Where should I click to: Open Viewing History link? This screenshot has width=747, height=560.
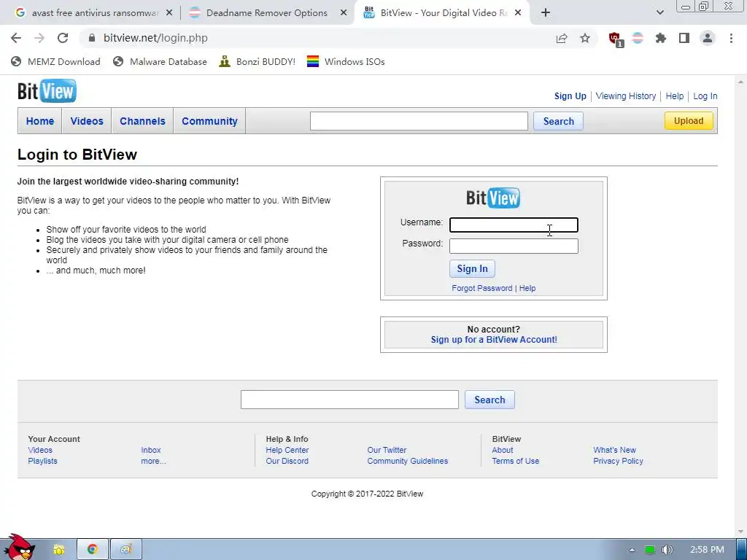[x=625, y=96]
